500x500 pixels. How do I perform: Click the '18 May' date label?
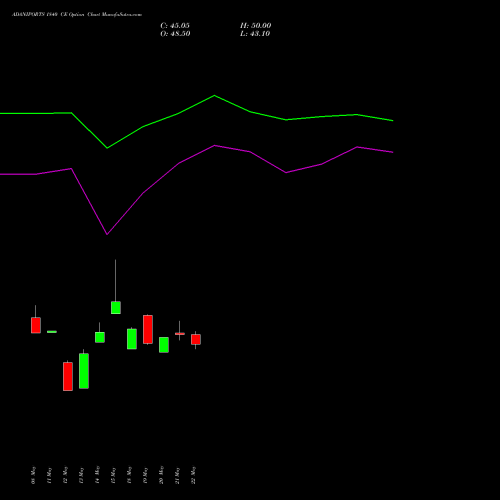(129, 475)
